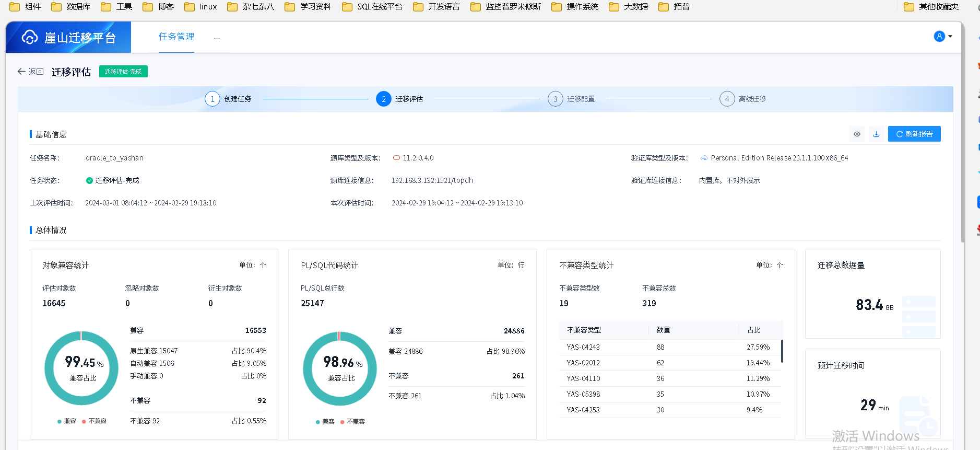Viewport: 980px width, 450px height.
Task: Click the 83.4 GB 迁移总数据量 value
Action: [875, 305]
